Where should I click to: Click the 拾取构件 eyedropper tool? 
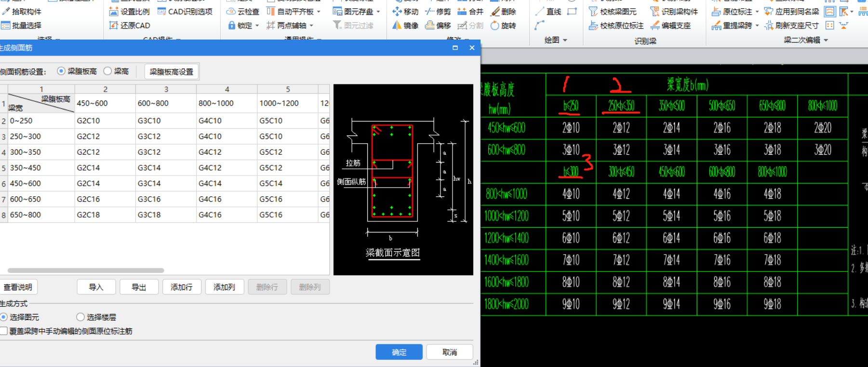click(21, 12)
